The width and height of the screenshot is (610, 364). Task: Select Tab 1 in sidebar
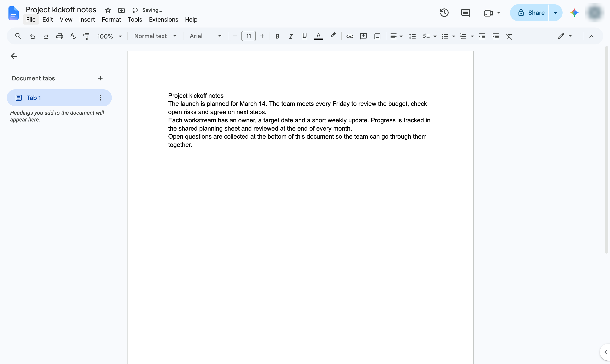click(x=59, y=98)
